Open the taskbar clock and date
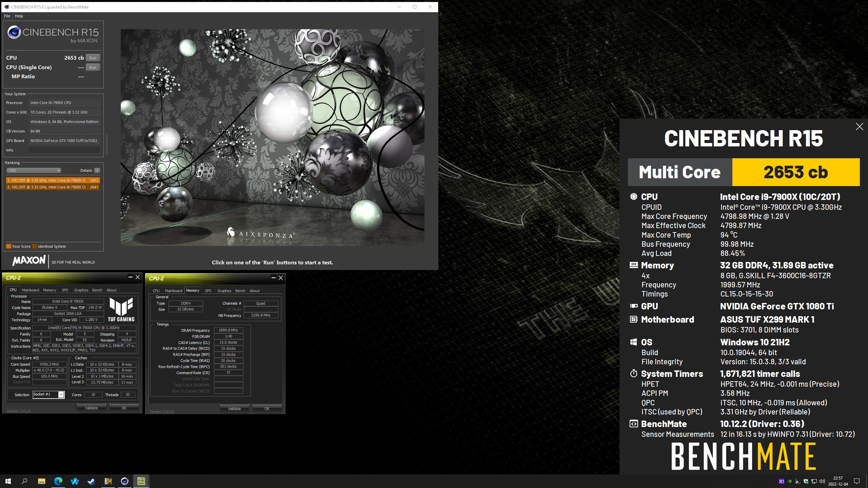Screen dimensions: 868x488 tap(838, 481)
